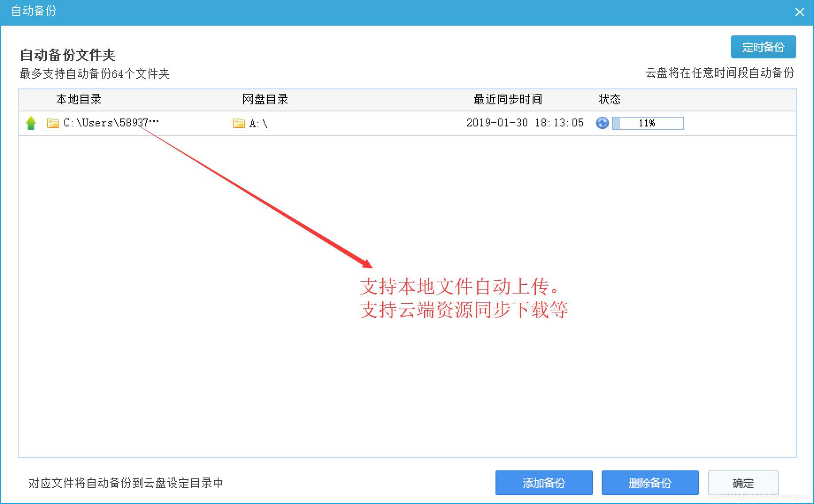The height and width of the screenshot is (504, 814).
Task: Click the 最多支持自动备份64个文件夹 note
Action: [x=95, y=74]
